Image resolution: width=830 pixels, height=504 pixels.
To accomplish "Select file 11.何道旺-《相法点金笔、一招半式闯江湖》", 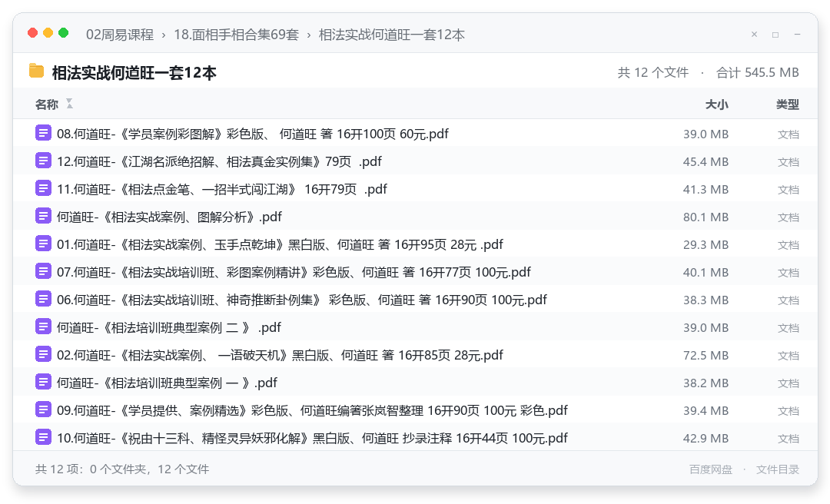I will (415, 188).
